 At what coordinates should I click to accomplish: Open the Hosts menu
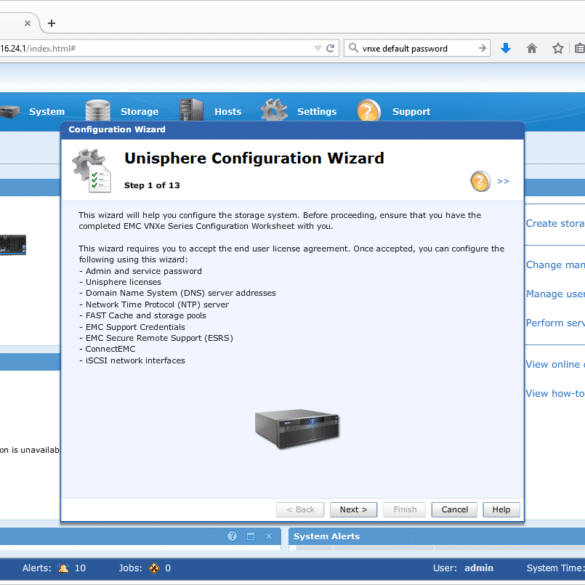click(228, 112)
